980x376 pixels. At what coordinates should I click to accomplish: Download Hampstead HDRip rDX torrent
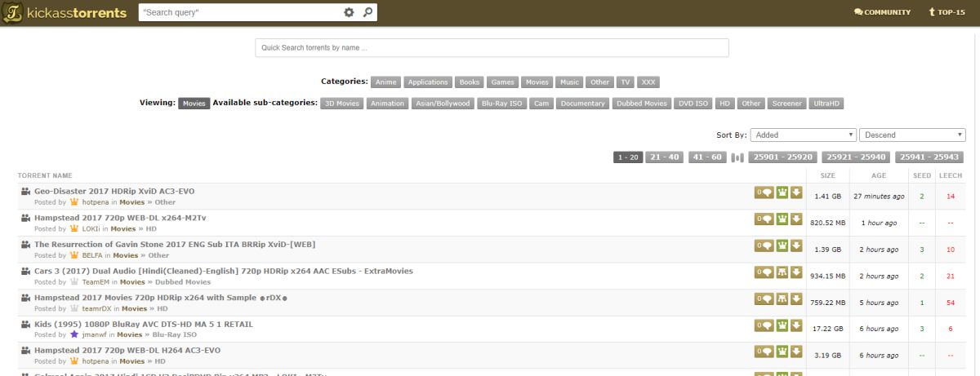pos(796,299)
